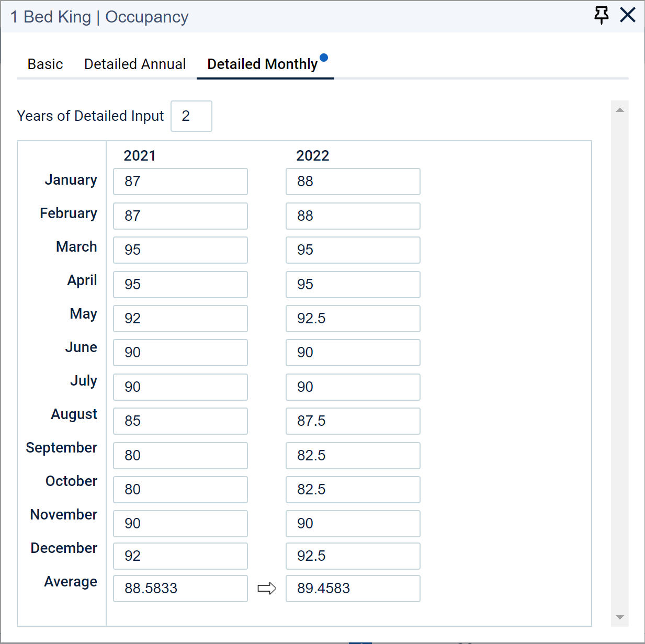Edit March 2021 occupancy value
This screenshot has width=645, height=644.
click(x=180, y=250)
